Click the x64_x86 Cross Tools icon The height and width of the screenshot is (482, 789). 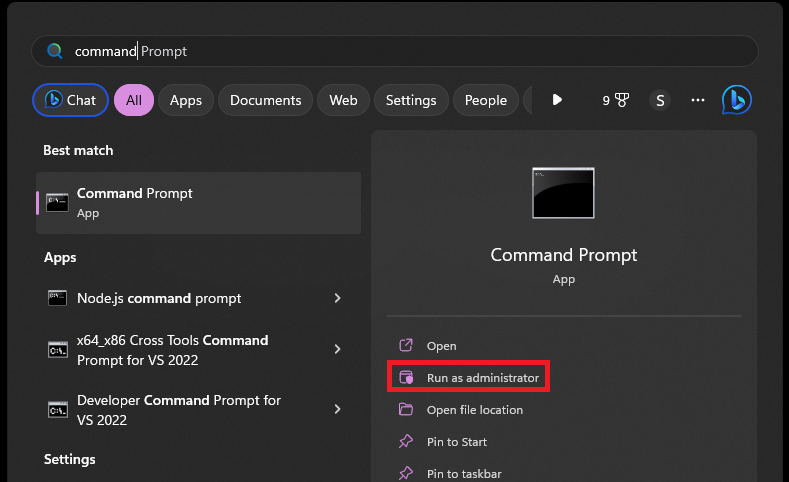tap(58, 349)
